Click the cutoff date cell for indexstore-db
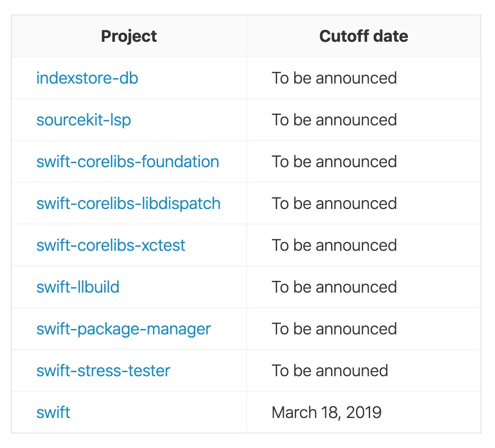Screen dimensions: 495x448 click(334, 78)
